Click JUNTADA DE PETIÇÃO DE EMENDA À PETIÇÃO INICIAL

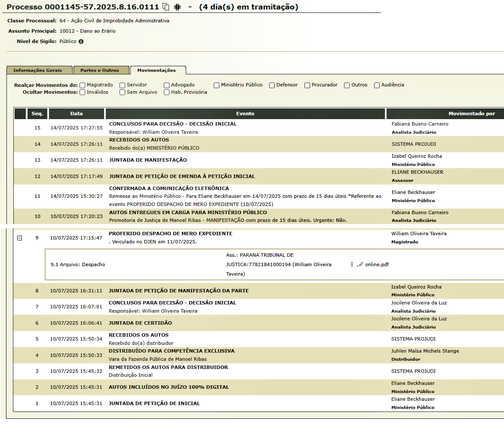click(x=182, y=176)
